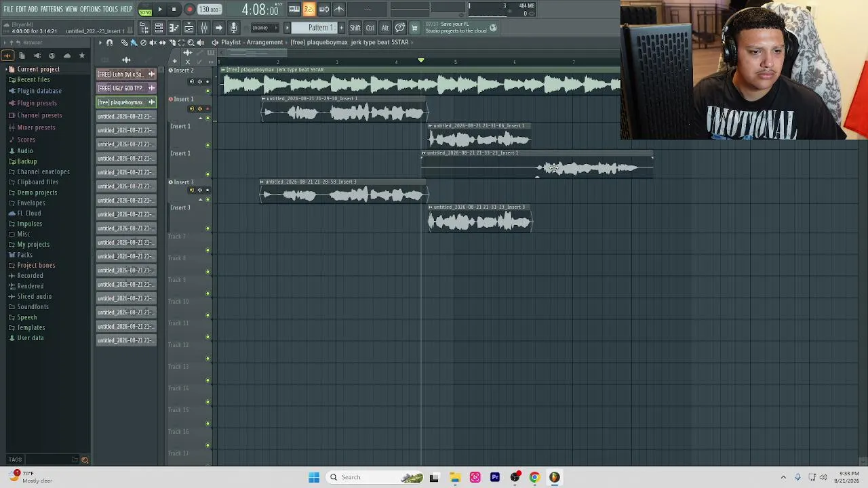This screenshot has width=868, height=488.
Task: Open Windows Start menu
Action: point(314,477)
